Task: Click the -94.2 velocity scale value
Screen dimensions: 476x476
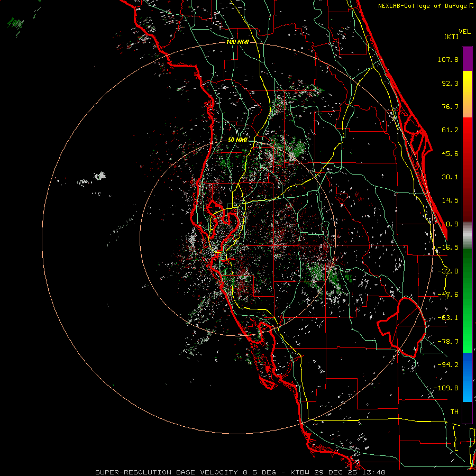Action: pos(448,365)
